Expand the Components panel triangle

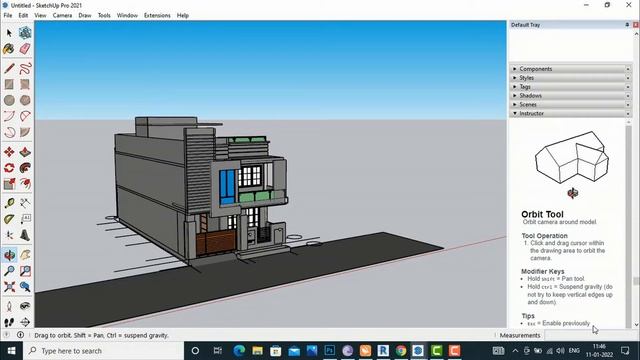[x=515, y=69]
